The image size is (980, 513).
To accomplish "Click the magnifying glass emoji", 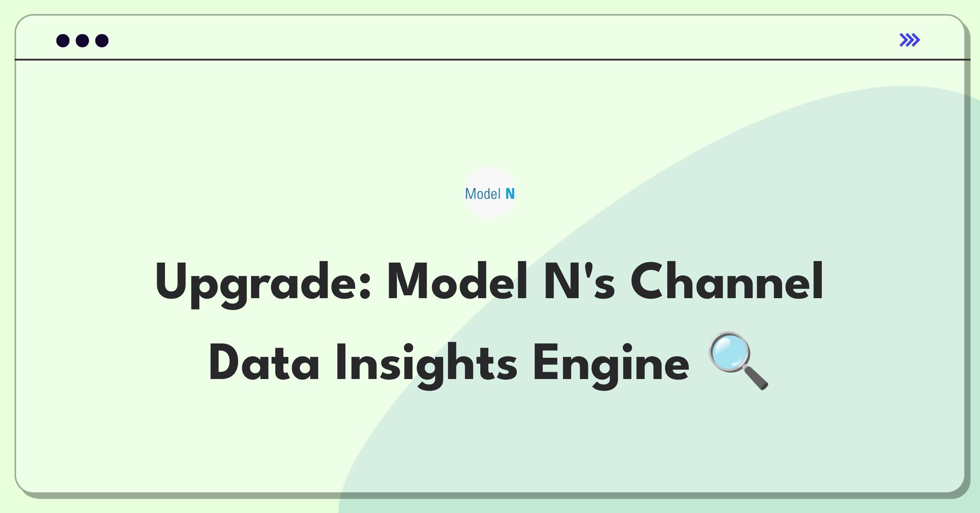I will tap(738, 361).
